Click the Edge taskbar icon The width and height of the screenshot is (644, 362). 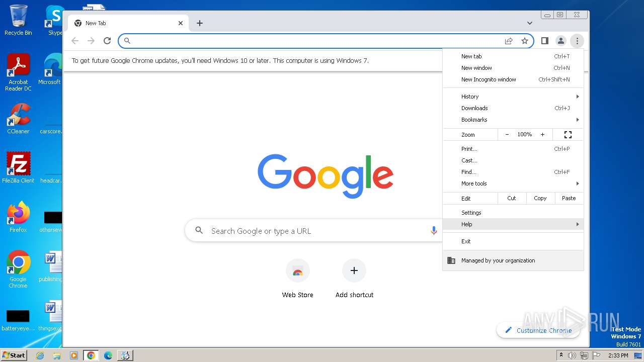(108, 355)
